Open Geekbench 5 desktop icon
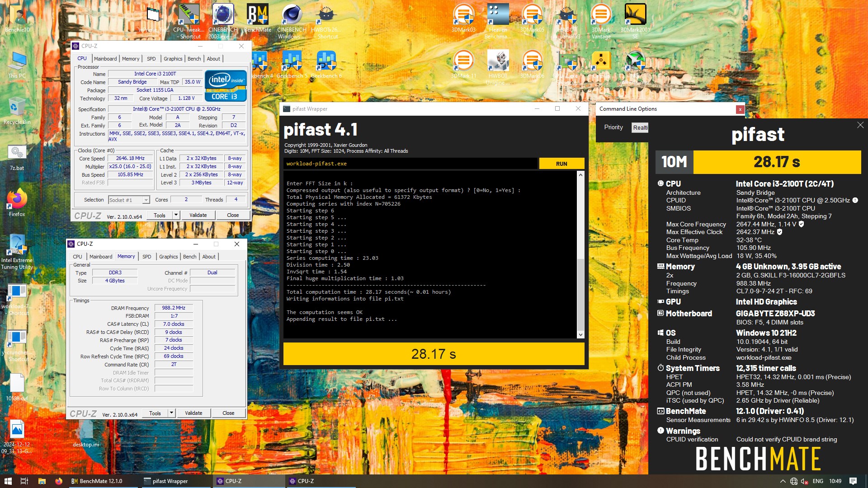Image resolution: width=868 pixels, height=488 pixels. [292, 64]
